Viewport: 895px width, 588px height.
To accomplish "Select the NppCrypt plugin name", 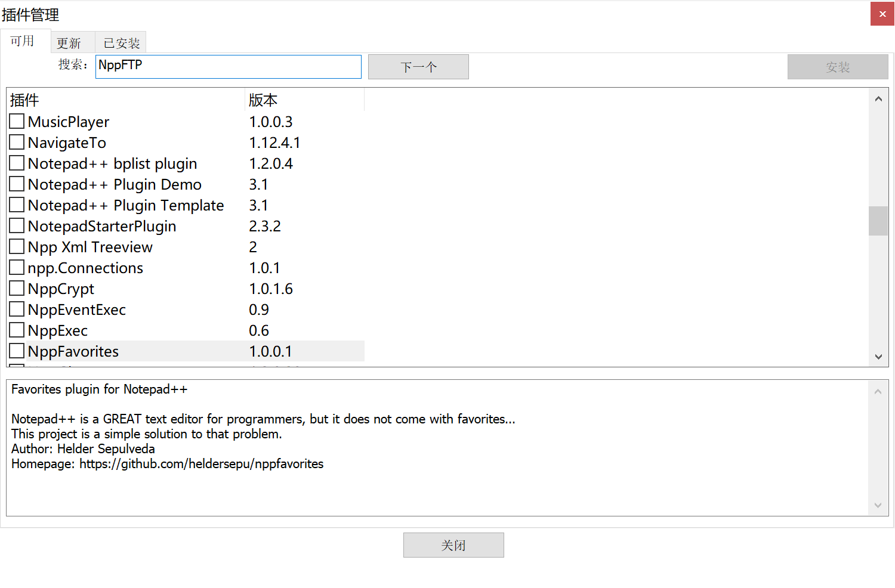I will (x=61, y=289).
